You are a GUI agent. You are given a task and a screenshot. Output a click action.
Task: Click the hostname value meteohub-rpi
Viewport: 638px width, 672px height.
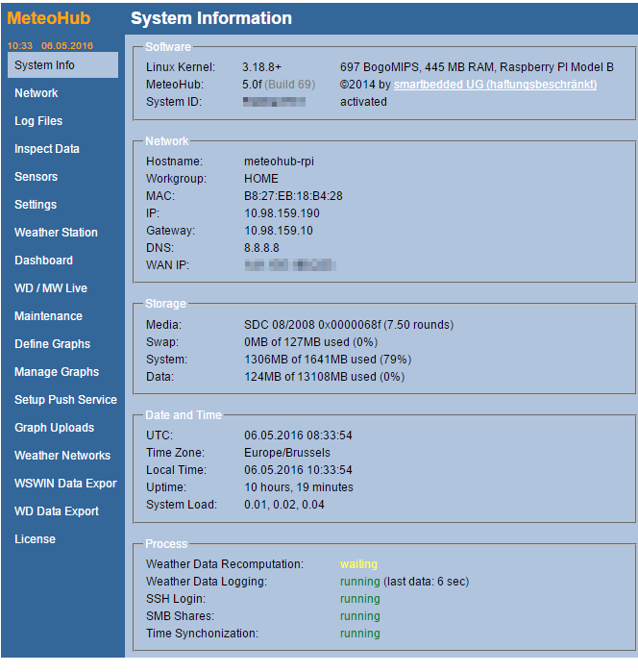click(x=279, y=162)
